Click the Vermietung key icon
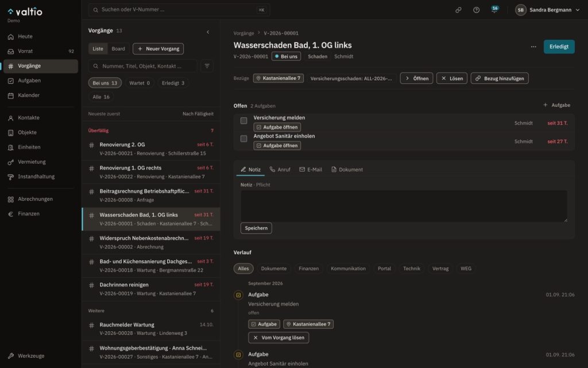 pyautogui.click(x=11, y=162)
